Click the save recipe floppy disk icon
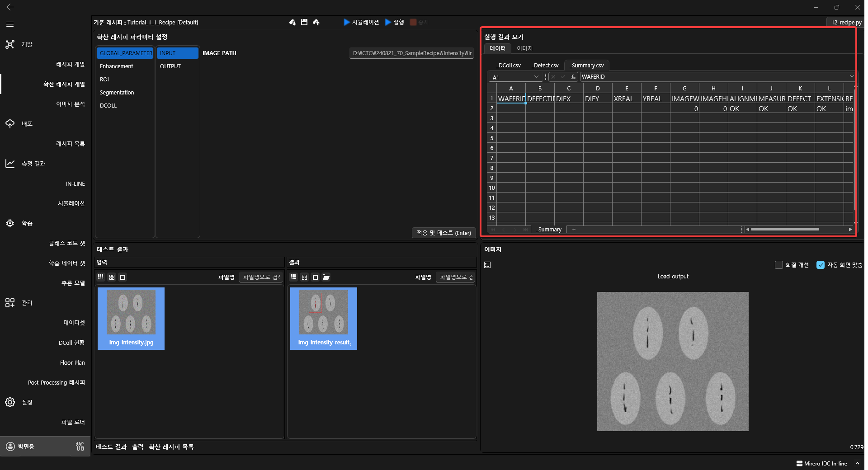Screen dimensions: 868x470 point(304,22)
